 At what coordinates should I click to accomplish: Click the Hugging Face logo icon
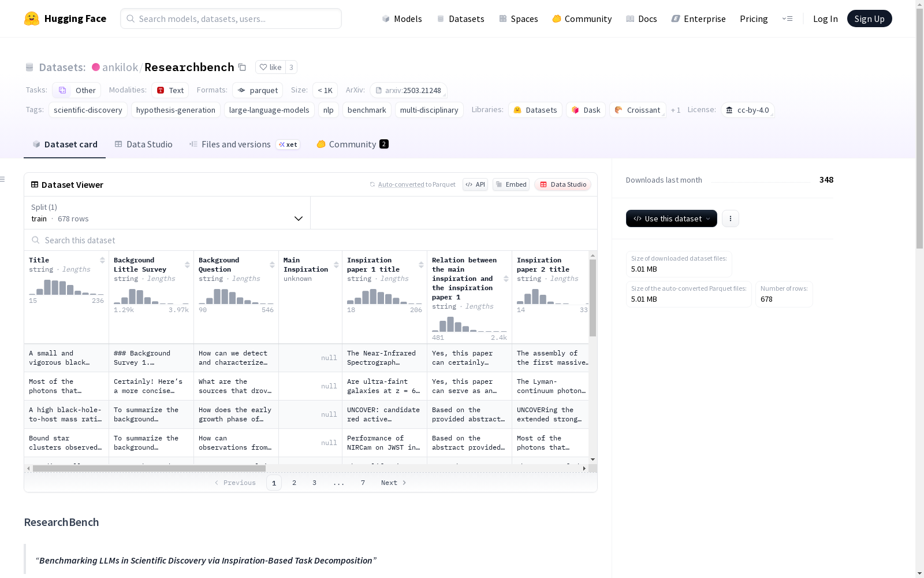pyautogui.click(x=32, y=18)
